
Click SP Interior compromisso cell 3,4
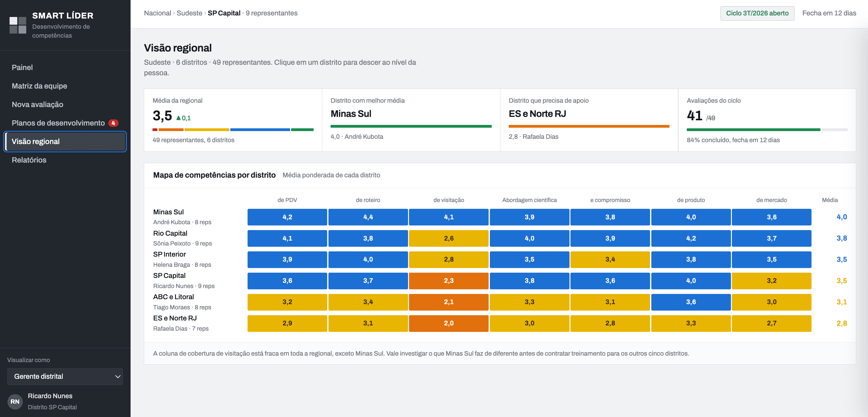(610, 259)
